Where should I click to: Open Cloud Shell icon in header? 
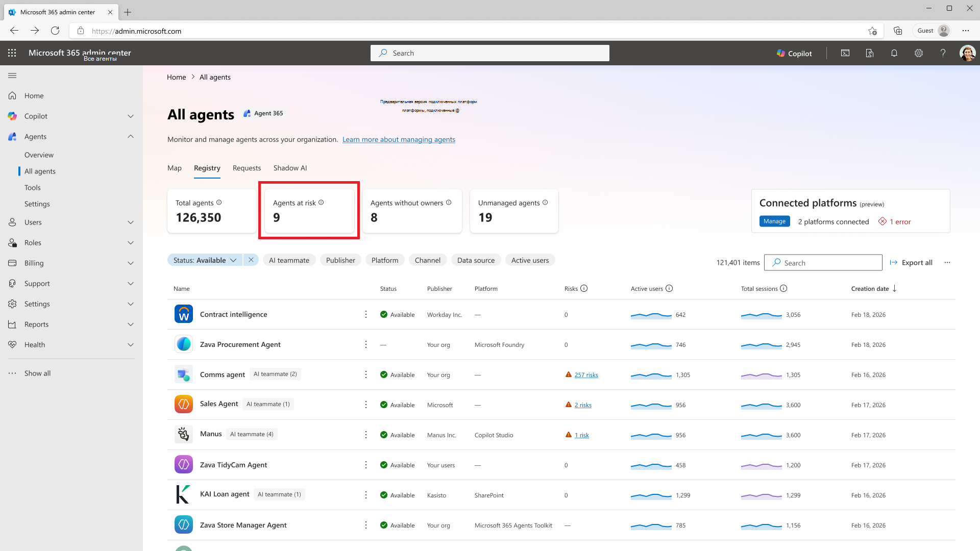coord(845,53)
